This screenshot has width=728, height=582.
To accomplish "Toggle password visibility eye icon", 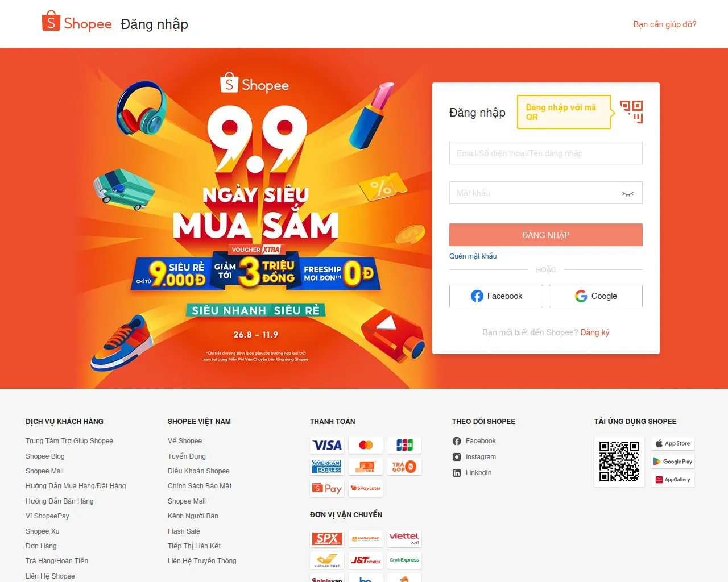I will (628, 193).
